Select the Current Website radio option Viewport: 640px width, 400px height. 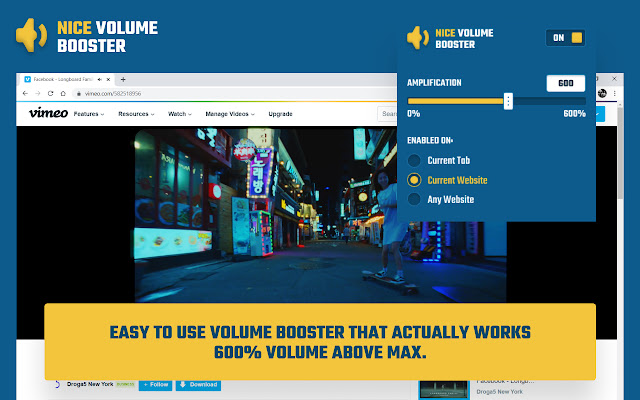(414, 180)
